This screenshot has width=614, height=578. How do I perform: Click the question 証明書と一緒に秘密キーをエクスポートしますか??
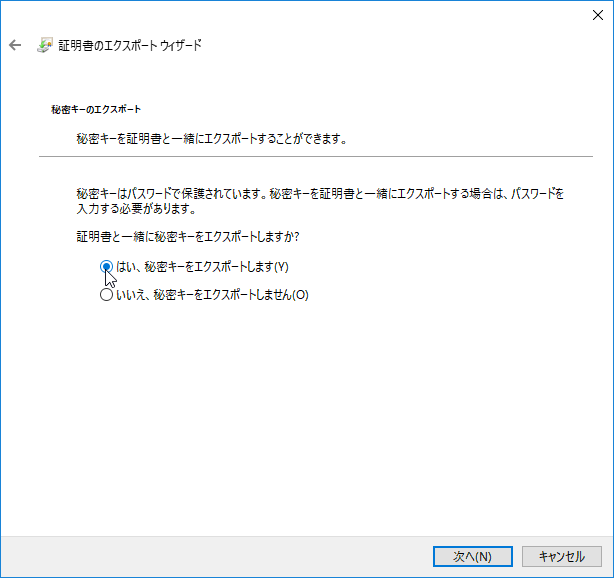pyautogui.click(x=188, y=237)
